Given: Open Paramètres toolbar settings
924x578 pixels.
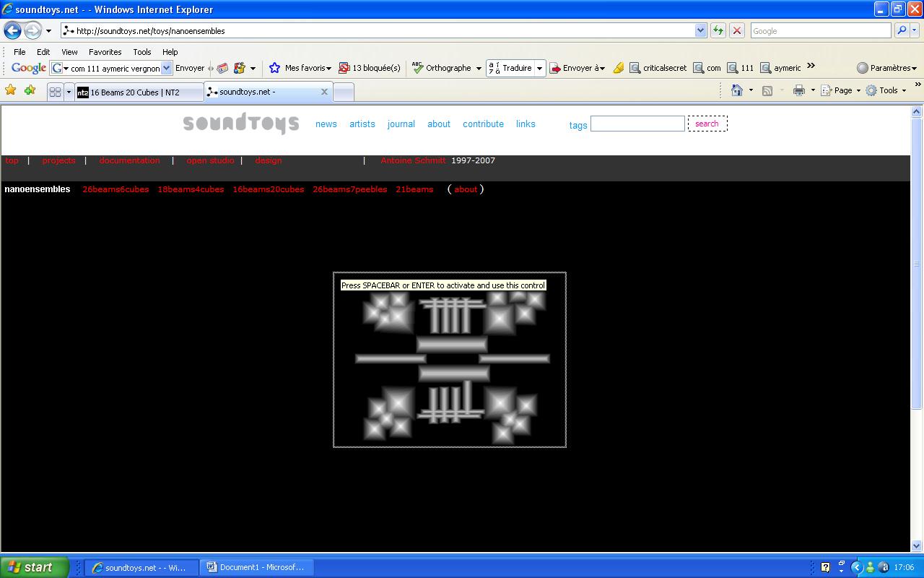Looking at the screenshot, I should 886,68.
